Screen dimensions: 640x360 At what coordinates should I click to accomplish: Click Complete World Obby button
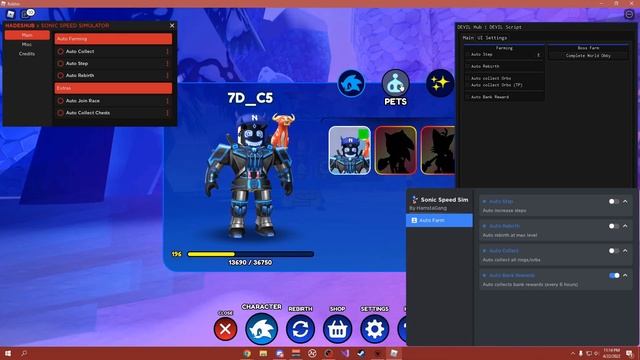(588, 56)
